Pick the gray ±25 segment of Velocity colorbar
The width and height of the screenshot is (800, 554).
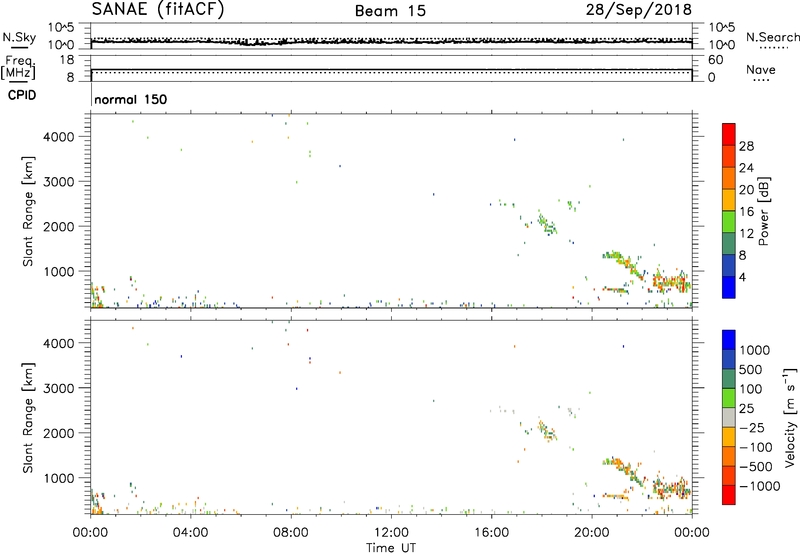click(729, 418)
